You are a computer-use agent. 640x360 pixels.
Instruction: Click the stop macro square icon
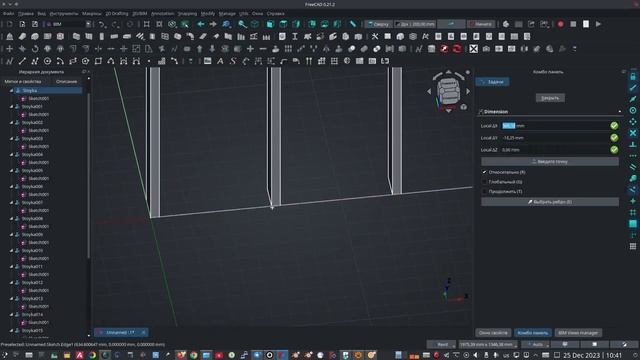click(573, 24)
